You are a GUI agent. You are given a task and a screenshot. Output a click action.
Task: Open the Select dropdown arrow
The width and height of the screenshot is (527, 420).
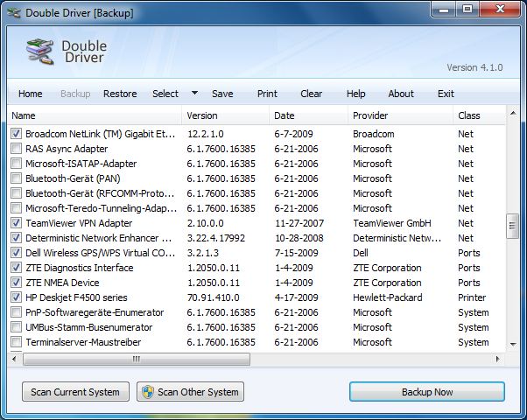[194, 93]
